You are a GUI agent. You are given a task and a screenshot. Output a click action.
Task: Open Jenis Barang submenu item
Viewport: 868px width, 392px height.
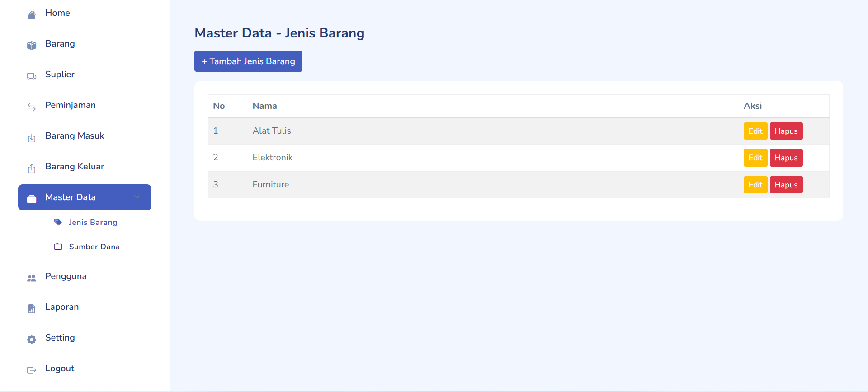click(93, 222)
